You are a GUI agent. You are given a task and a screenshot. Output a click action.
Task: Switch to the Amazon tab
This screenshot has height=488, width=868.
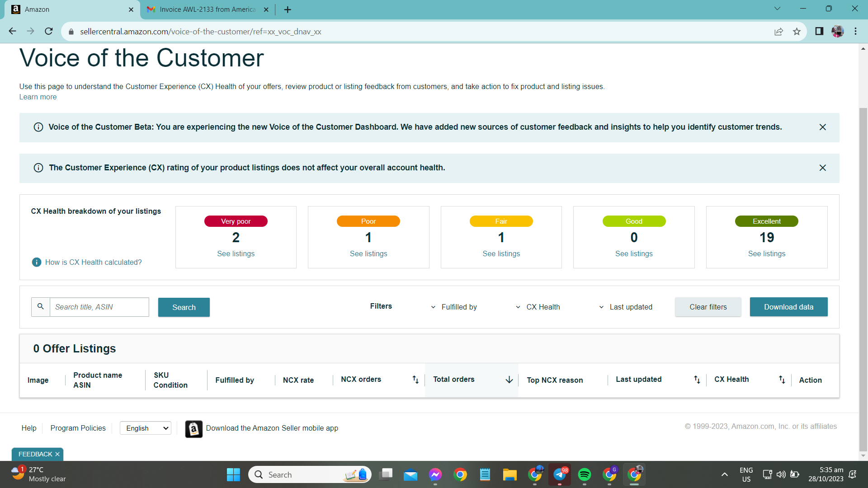coord(72,9)
